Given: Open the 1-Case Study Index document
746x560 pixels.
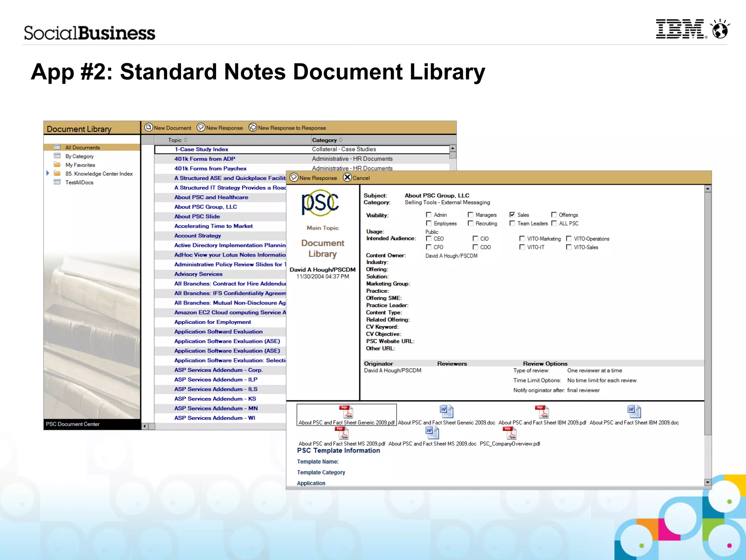Looking at the screenshot, I should [201, 149].
